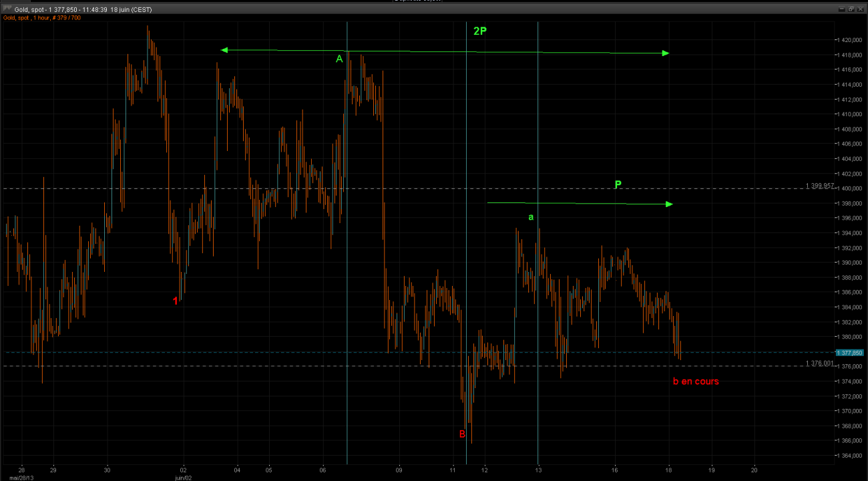Select the orange 'Gold, spot, 1 hour' legend label
The image size is (868, 481).
coord(43,18)
